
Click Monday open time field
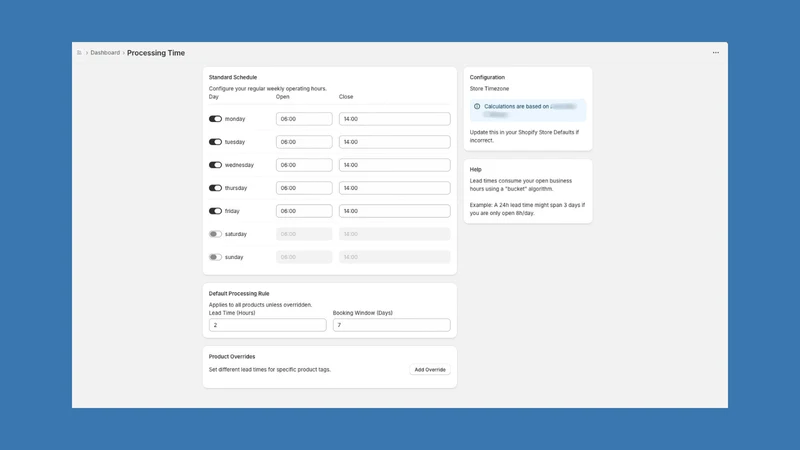304,119
